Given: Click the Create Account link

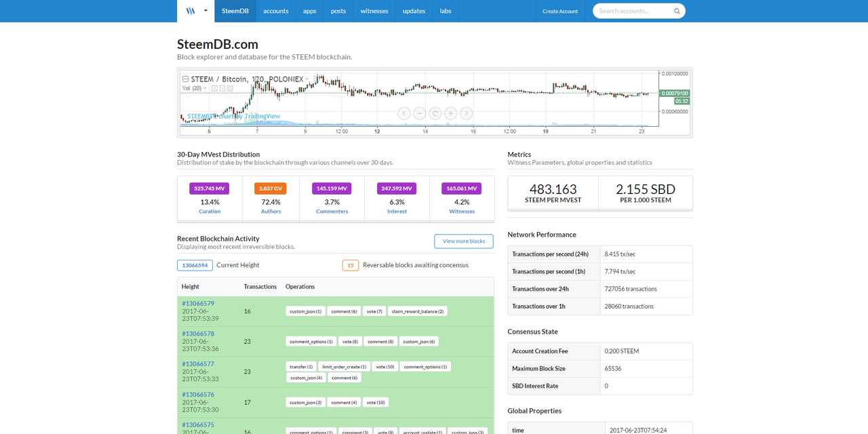Looking at the screenshot, I should (x=560, y=11).
